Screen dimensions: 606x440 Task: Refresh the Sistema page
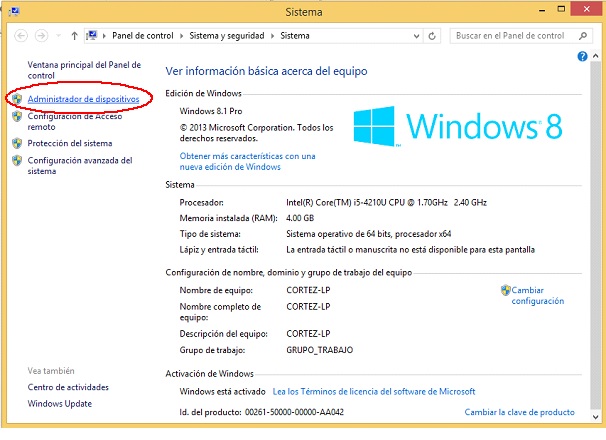click(432, 36)
